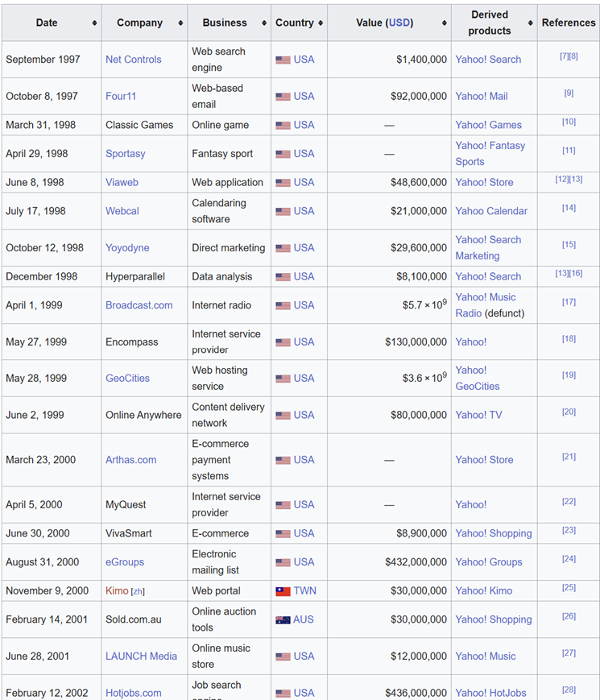Click the References column header
The height and width of the screenshot is (700, 600).
569,23
